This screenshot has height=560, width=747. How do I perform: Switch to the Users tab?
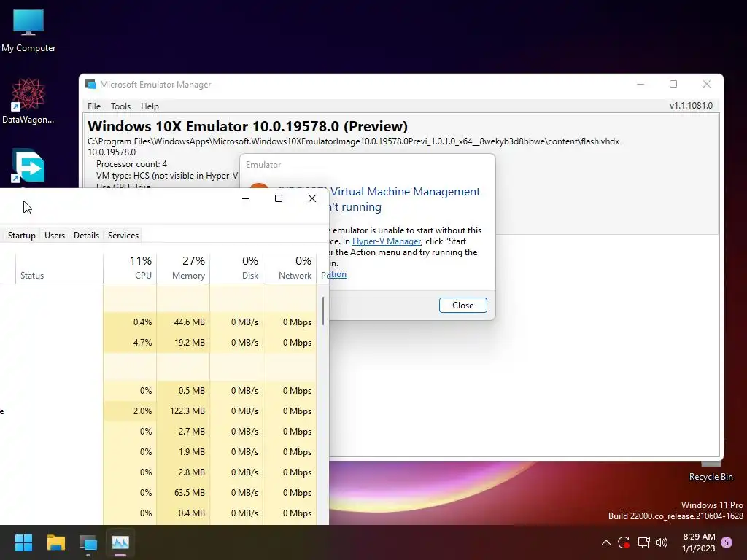(x=55, y=236)
